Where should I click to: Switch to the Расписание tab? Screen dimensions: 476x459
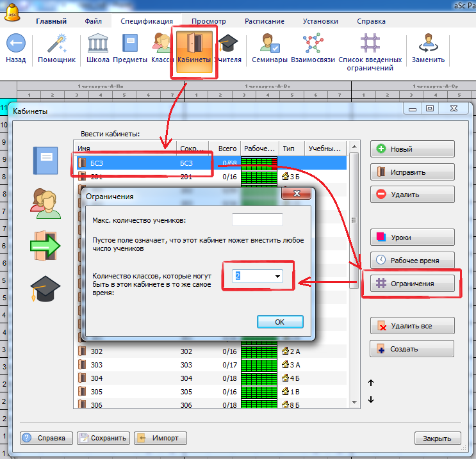tap(264, 21)
